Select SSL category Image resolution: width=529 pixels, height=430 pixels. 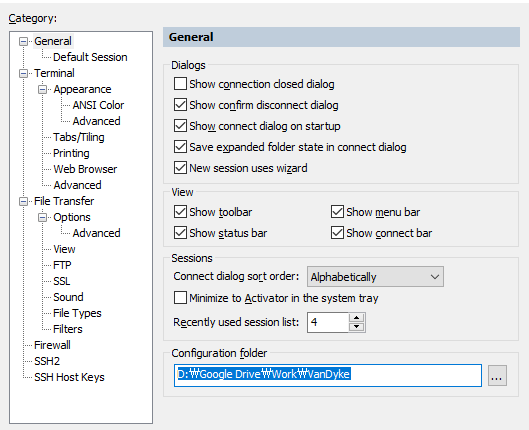click(x=61, y=281)
